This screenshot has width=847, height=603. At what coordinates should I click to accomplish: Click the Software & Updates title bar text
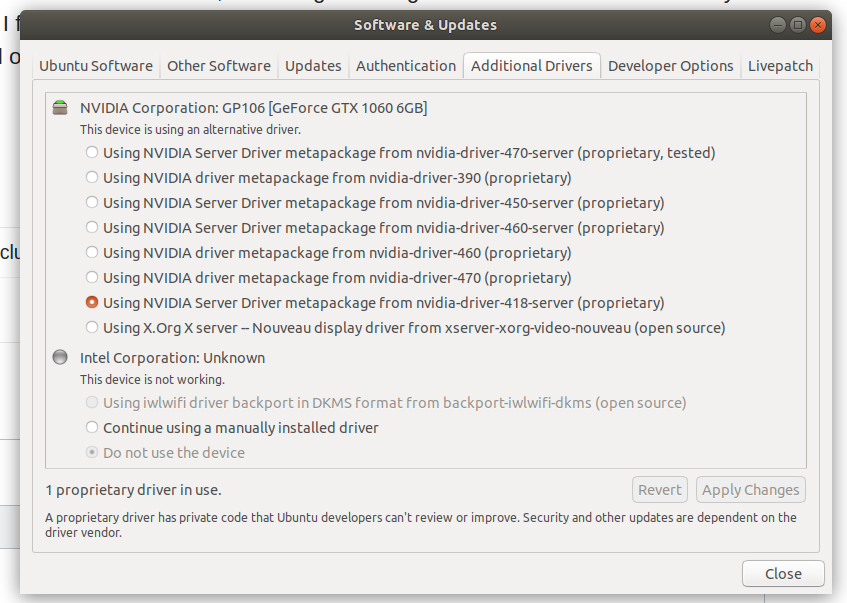click(425, 25)
